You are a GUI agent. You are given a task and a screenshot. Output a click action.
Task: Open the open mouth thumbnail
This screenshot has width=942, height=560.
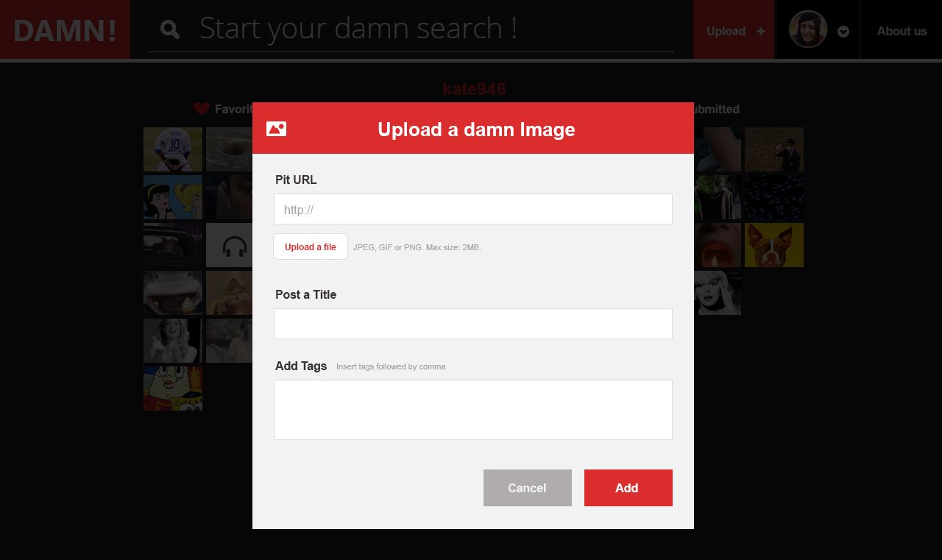(718, 245)
